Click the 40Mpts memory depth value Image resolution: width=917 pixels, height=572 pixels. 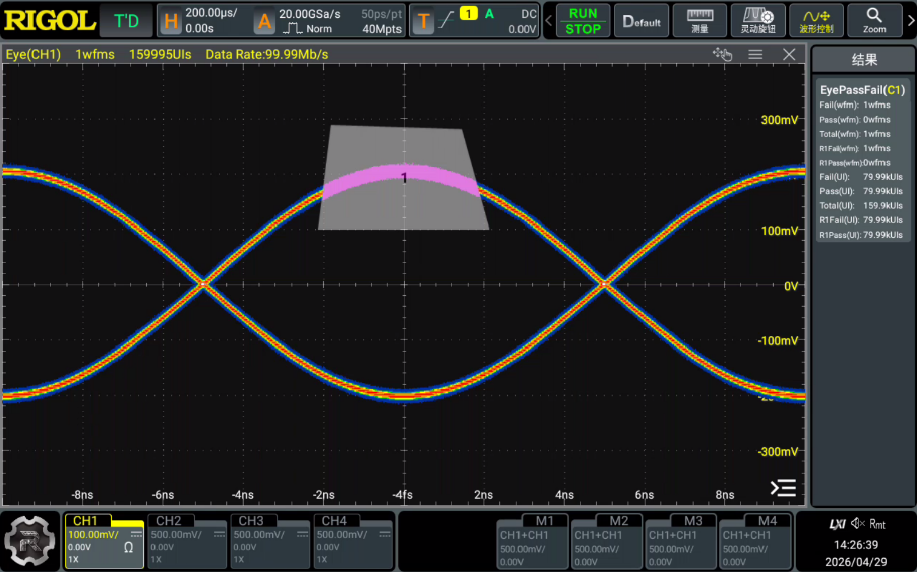click(x=382, y=29)
